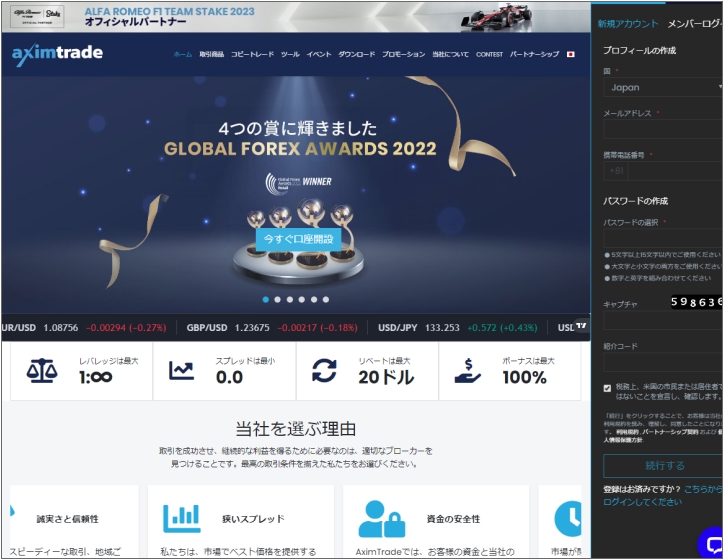The height and width of the screenshot is (559, 723).
Task: Click the 狭いスプレッド card heading
Action: pos(253,519)
